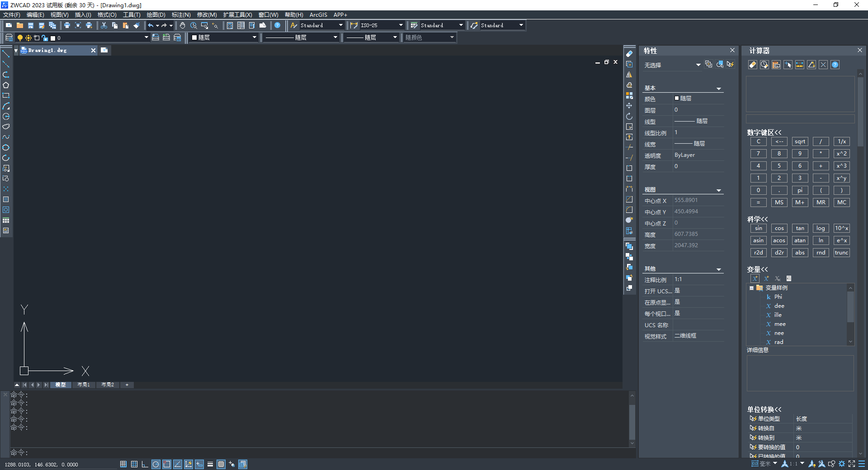Click calculator Get Coordinates icon
This screenshot has height=470, width=868.
pyautogui.click(x=788, y=65)
